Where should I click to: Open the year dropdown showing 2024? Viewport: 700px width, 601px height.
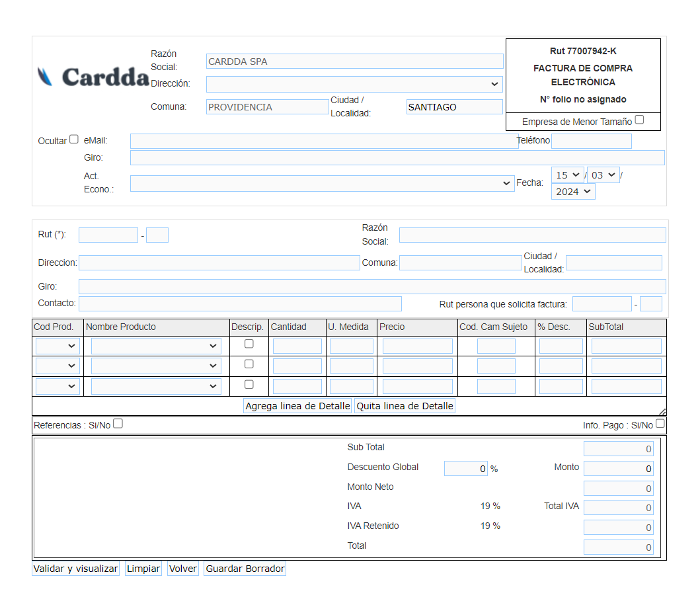[574, 192]
